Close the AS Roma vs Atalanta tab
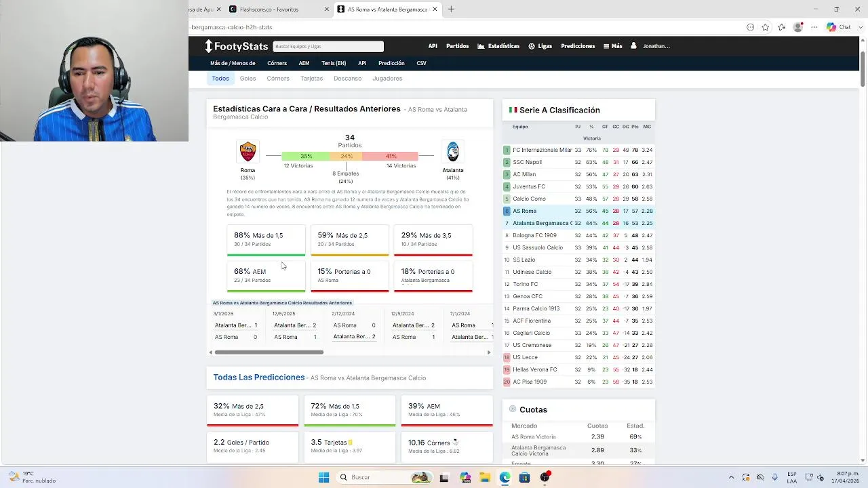 pos(434,9)
